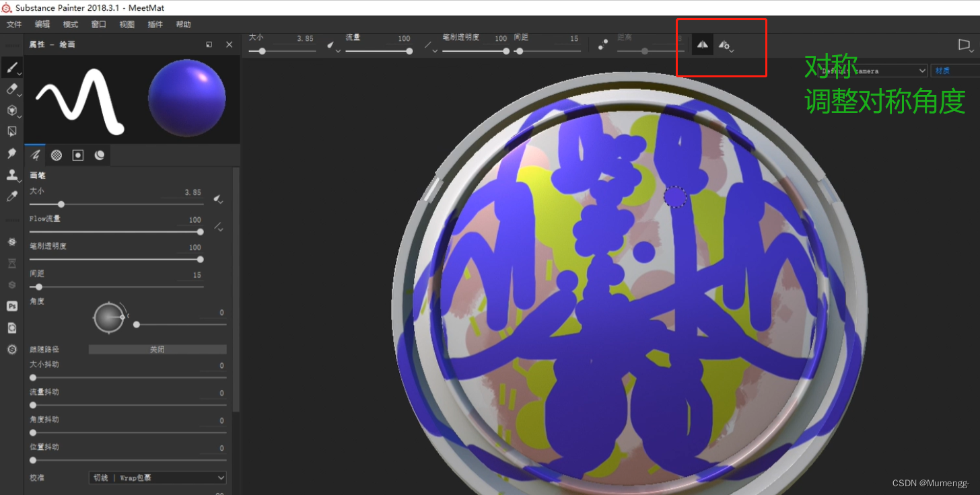Select the Material picker eyedropper tool
The height and width of the screenshot is (495, 980).
pos(11,196)
